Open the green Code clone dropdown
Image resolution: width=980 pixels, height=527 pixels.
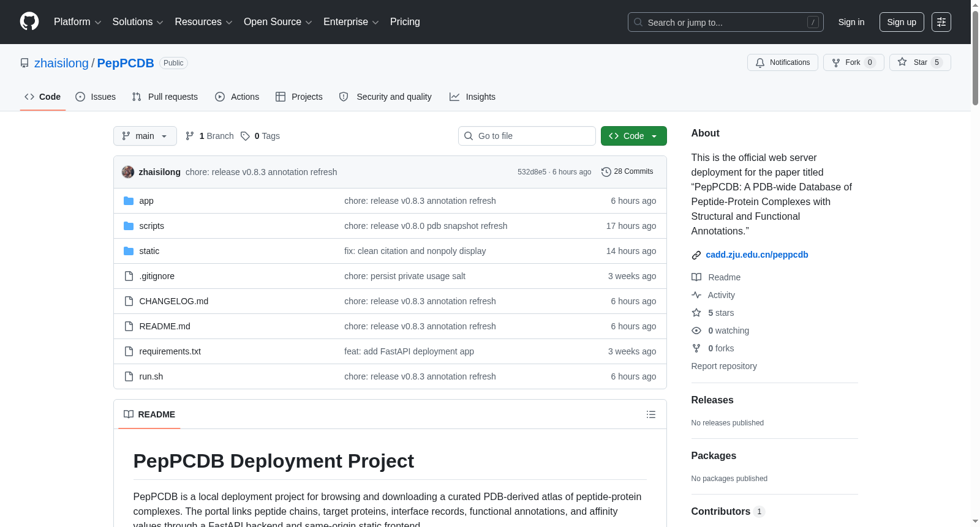click(634, 136)
